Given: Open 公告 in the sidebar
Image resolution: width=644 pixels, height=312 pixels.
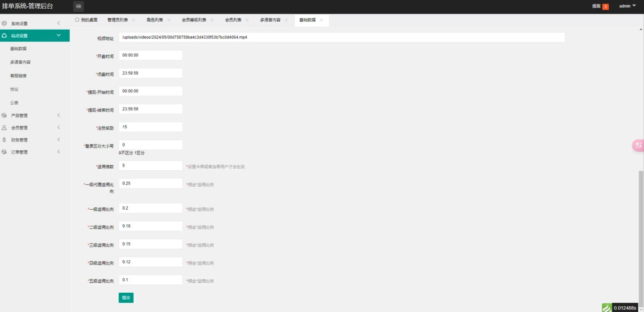Looking at the screenshot, I should click(x=14, y=103).
